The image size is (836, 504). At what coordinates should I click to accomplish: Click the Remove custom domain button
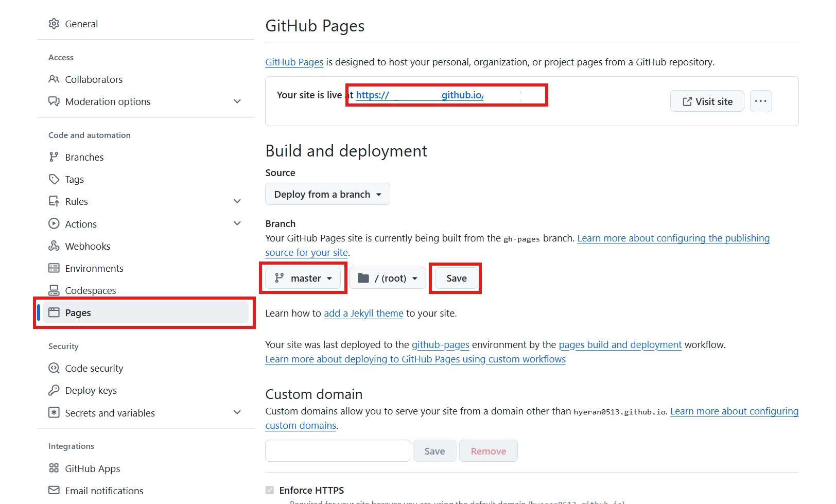coord(489,451)
